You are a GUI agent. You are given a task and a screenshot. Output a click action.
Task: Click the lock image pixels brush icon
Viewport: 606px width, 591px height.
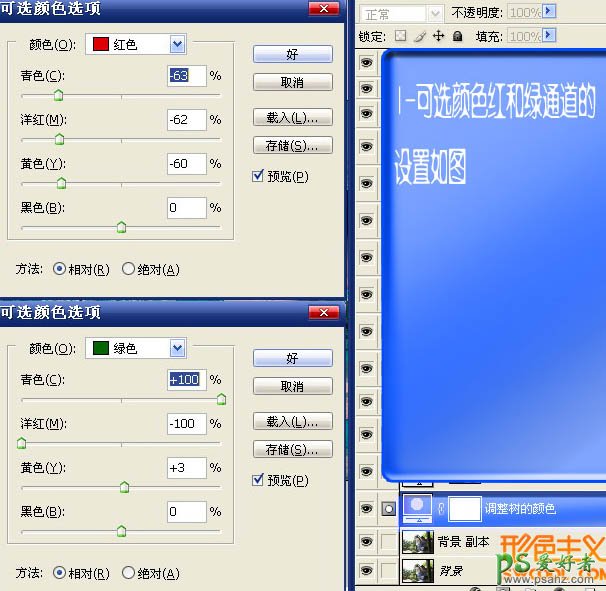420,36
